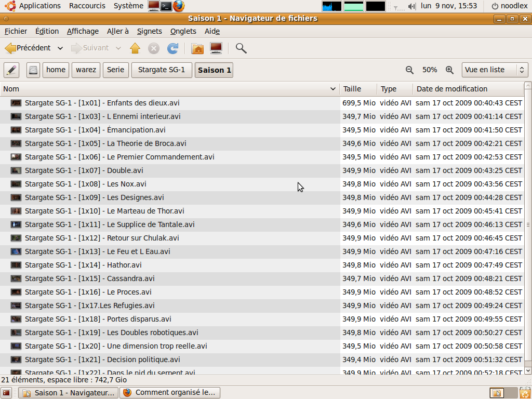The width and height of the screenshot is (532, 399).
Task: Launch Firefox from the top panel
Action: coord(179,6)
